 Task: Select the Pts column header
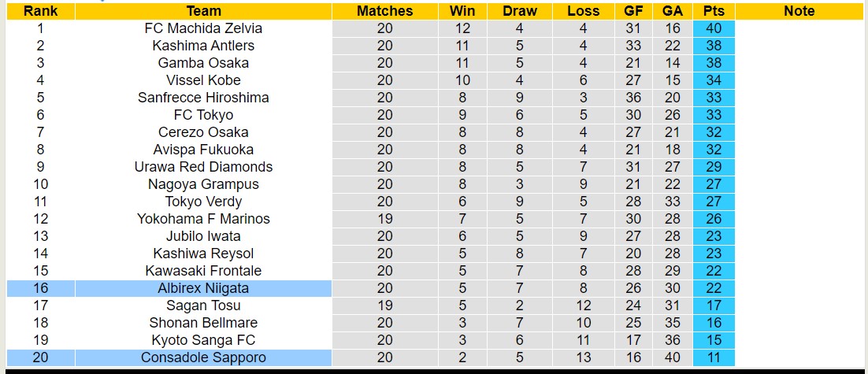point(714,11)
